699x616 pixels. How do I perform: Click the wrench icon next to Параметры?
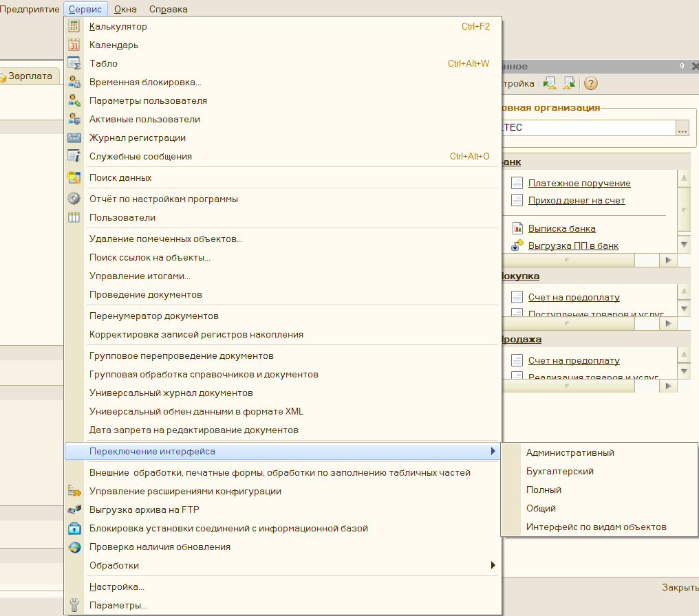[74, 606]
